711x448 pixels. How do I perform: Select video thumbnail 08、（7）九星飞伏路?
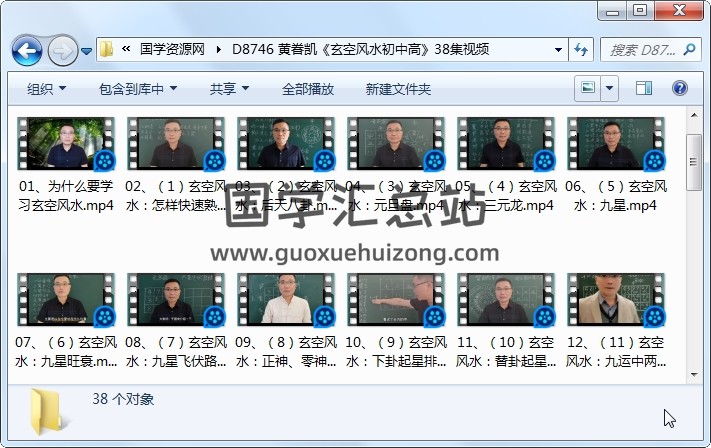click(x=176, y=300)
